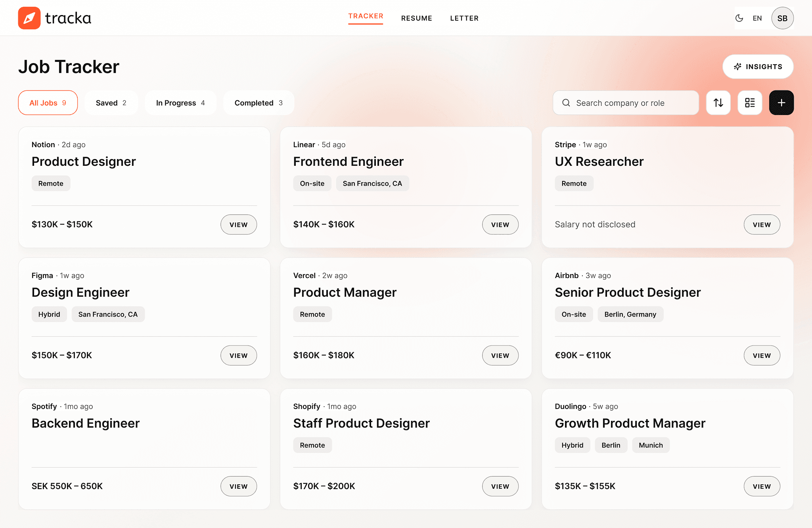The image size is (812, 528).
Task: Open the Airbnb Senior Product Designer title
Action: pos(628,292)
